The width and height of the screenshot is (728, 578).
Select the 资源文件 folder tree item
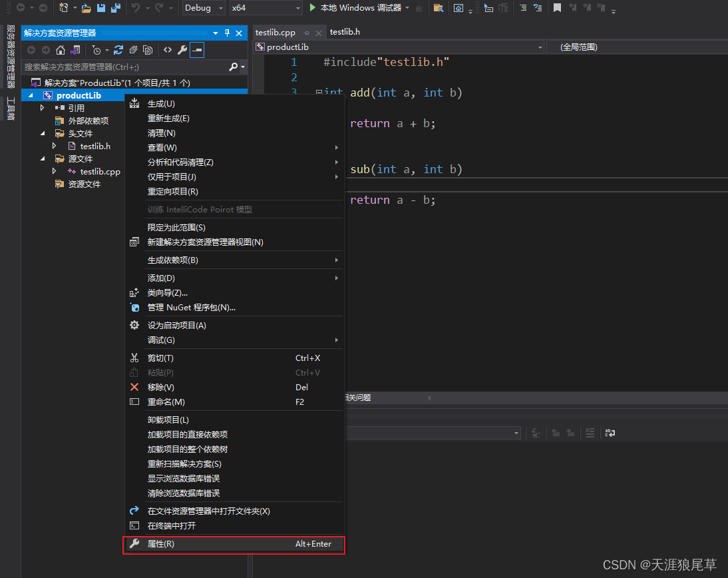pos(84,184)
